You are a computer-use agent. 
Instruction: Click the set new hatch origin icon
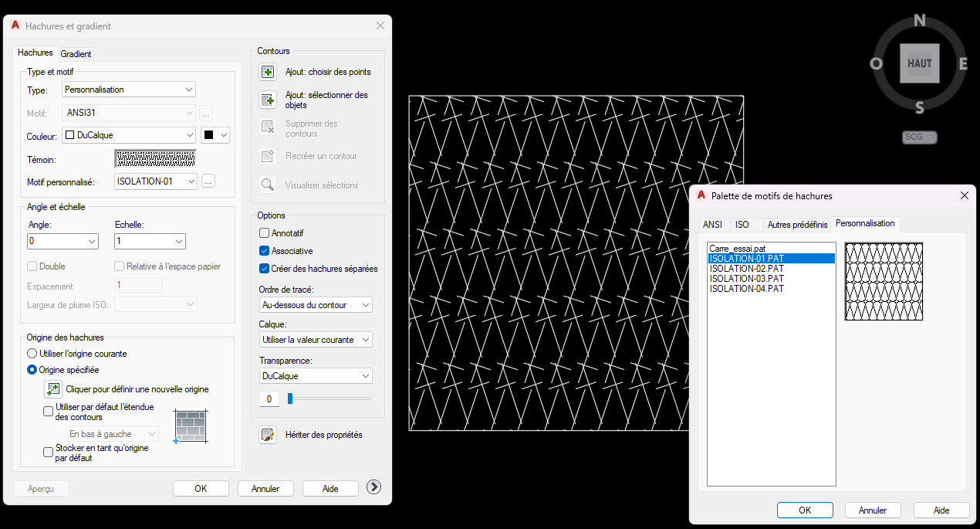pyautogui.click(x=52, y=389)
